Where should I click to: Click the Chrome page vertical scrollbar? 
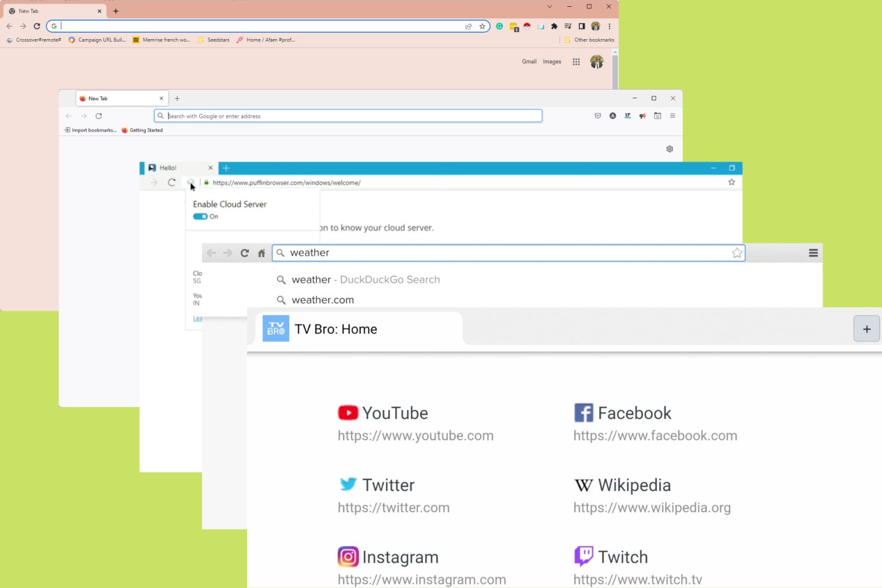(615, 71)
